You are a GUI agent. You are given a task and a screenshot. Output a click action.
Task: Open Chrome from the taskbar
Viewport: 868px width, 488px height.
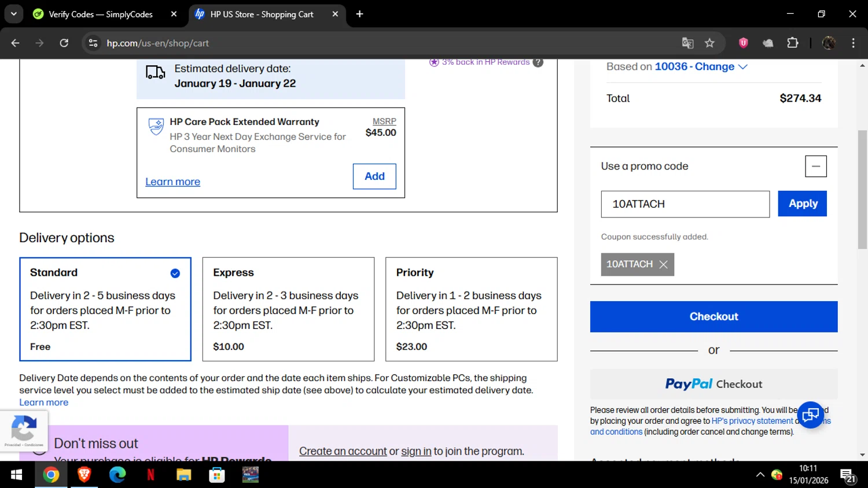(51, 475)
